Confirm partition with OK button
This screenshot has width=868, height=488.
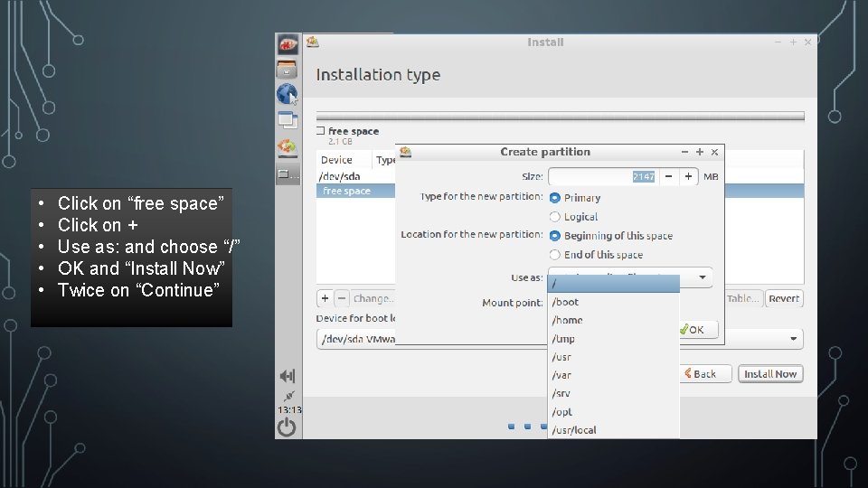698,330
